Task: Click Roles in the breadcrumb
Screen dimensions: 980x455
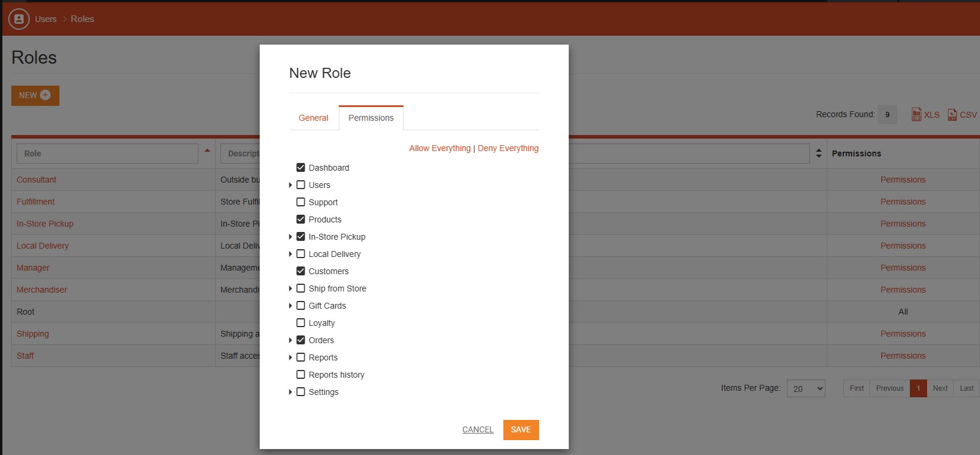Action: 82,19
